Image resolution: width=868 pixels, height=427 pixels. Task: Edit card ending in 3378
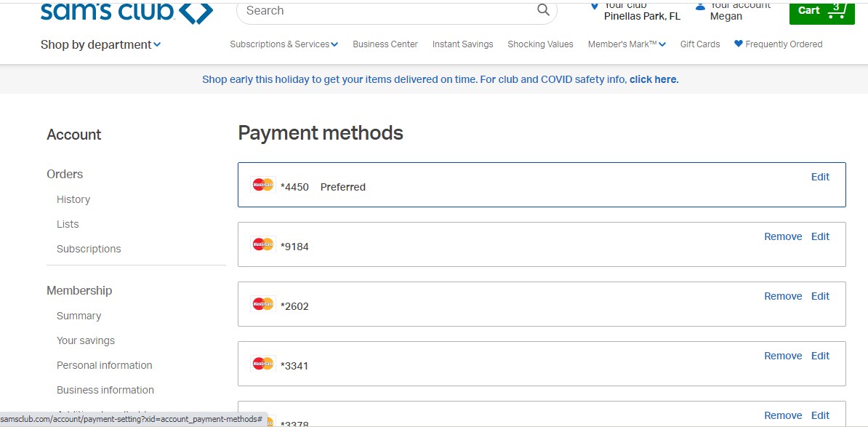tap(821, 416)
